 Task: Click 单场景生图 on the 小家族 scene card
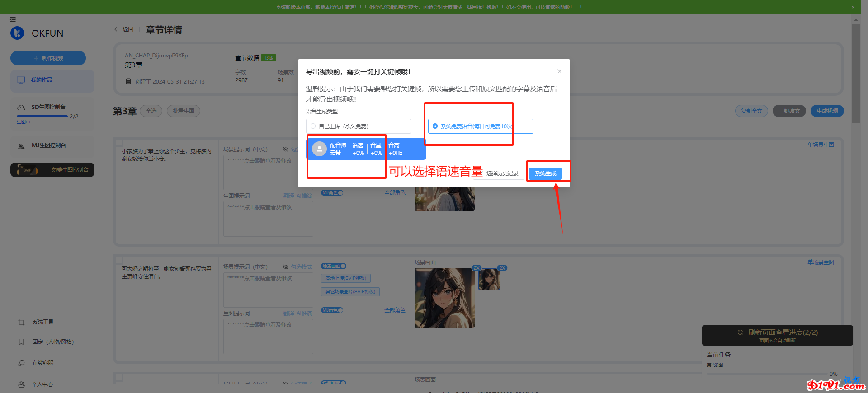pos(821,145)
